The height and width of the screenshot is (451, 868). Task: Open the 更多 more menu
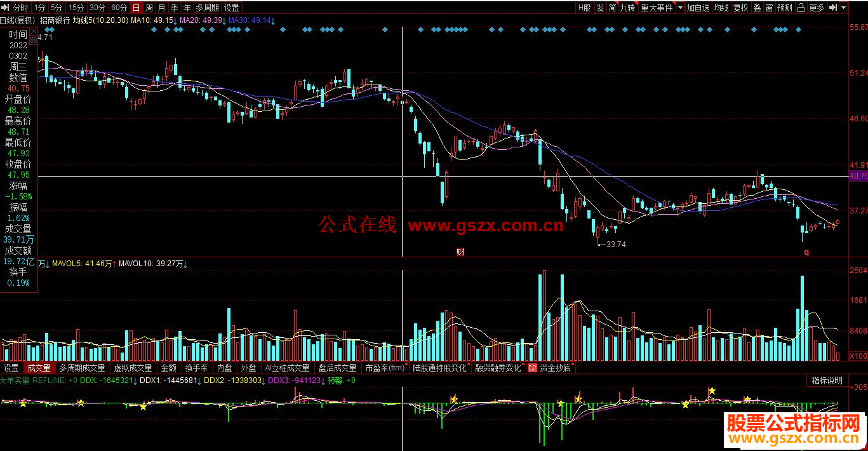817,8
